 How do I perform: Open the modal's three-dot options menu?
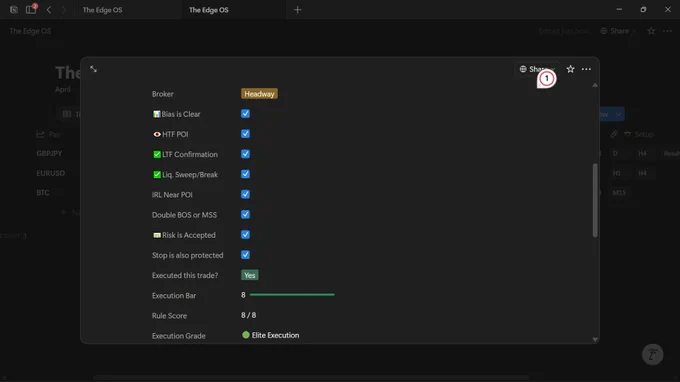coord(586,69)
